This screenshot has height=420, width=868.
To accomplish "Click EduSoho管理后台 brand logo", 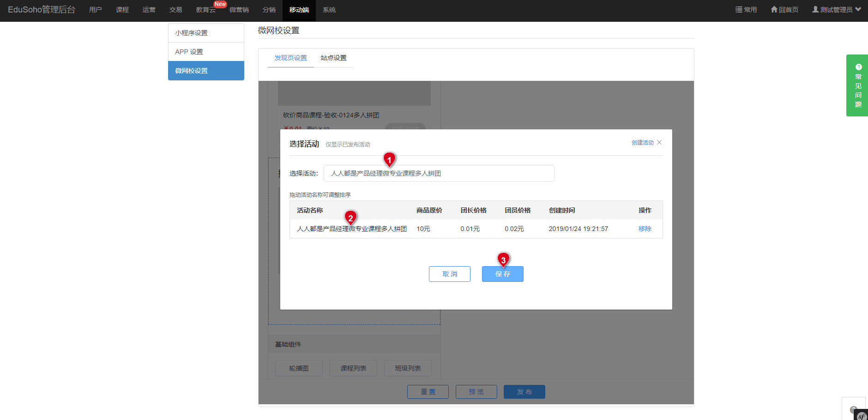I will pyautogui.click(x=42, y=10).
